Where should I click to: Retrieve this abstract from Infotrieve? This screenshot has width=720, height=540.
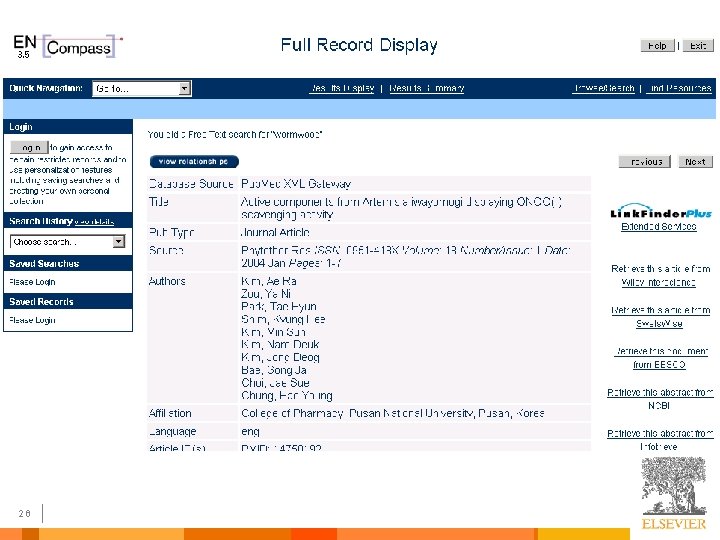[x=660, y=440]
